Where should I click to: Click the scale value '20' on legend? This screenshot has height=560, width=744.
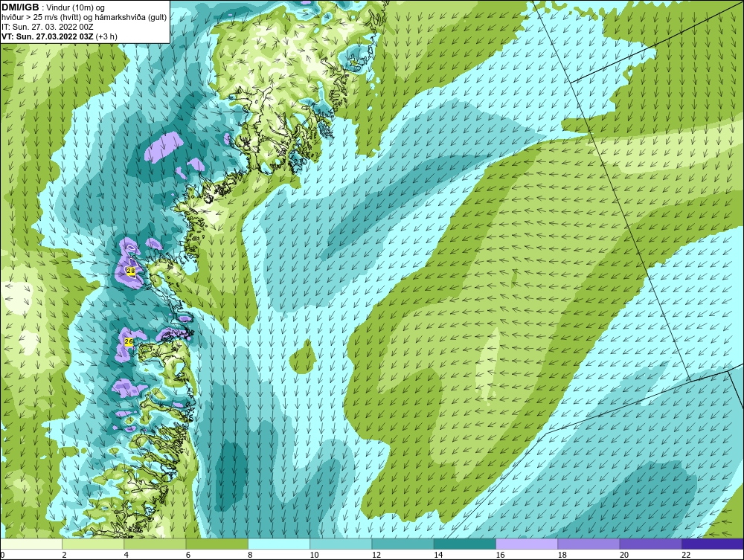[624, 556]
